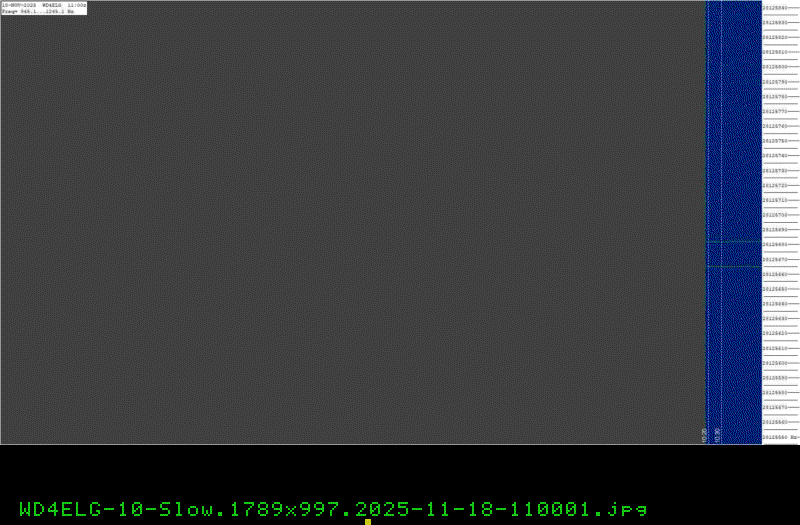This screenshot has height=525, width=800.
Task: Click the blue spectrogram waterfall strip
Action: 734,222
